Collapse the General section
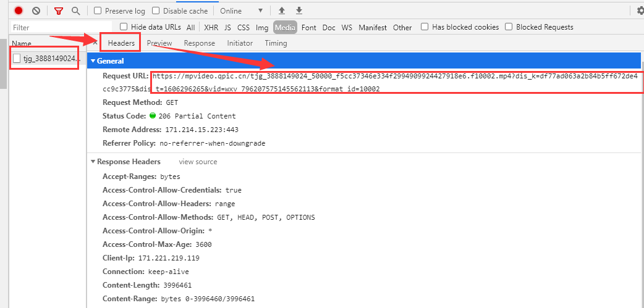Viewport: 644px width, 308px height. pos(93,61)
